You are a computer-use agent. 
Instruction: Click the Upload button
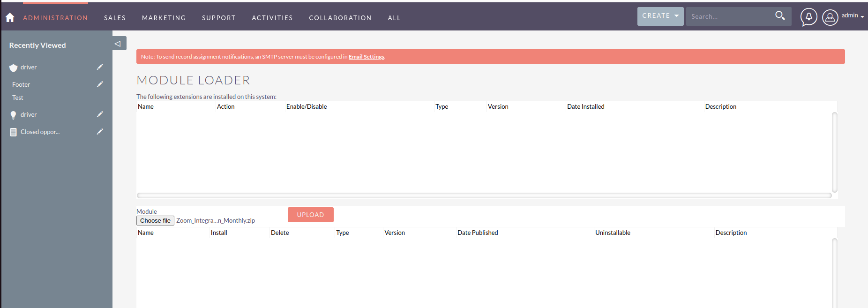coord(311,215)
